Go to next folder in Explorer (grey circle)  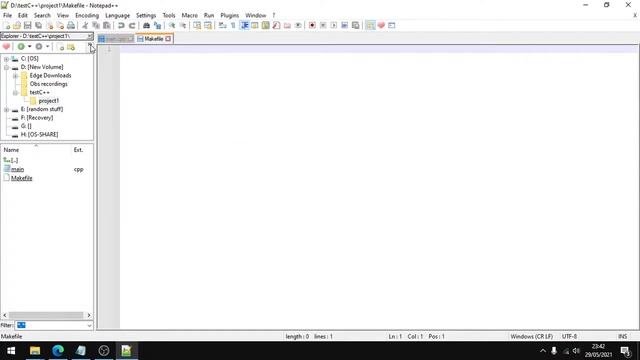coord(39,47)
